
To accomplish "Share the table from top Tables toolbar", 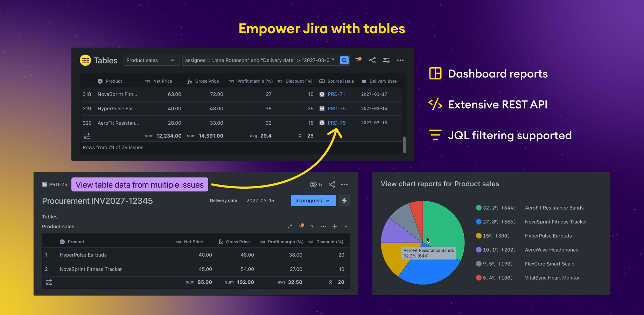I will 372,60.
